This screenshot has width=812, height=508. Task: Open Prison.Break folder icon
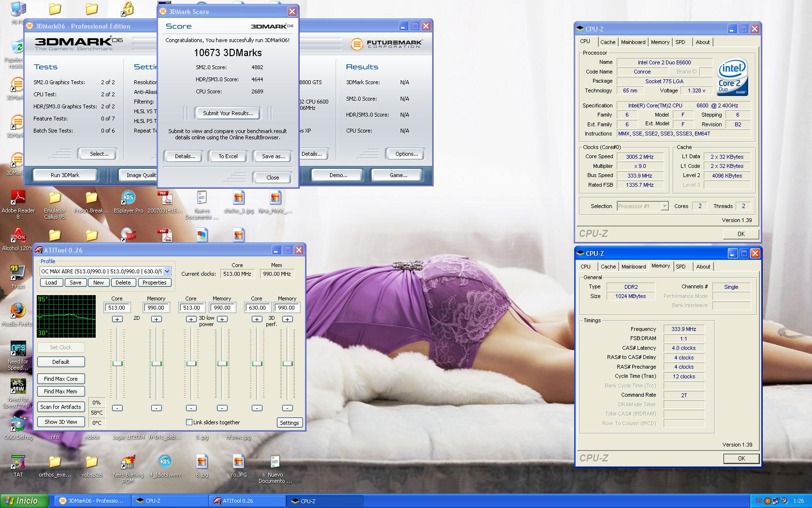[91, 202]
